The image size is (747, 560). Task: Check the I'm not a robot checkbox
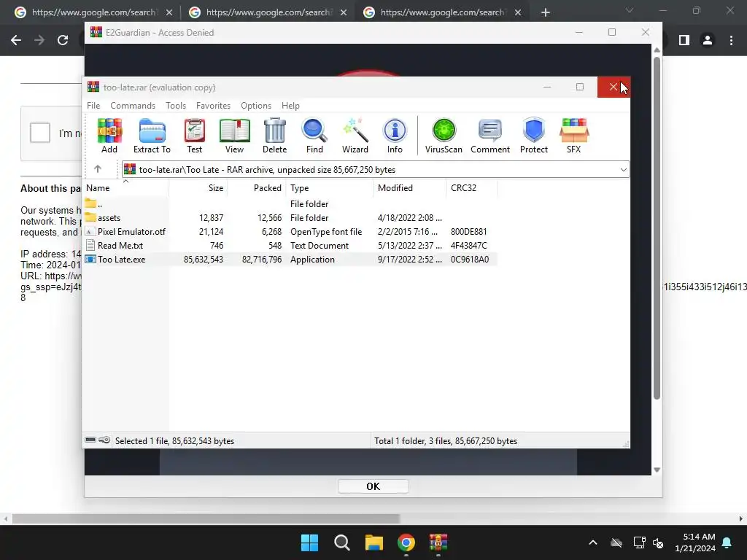click(40, 133)
